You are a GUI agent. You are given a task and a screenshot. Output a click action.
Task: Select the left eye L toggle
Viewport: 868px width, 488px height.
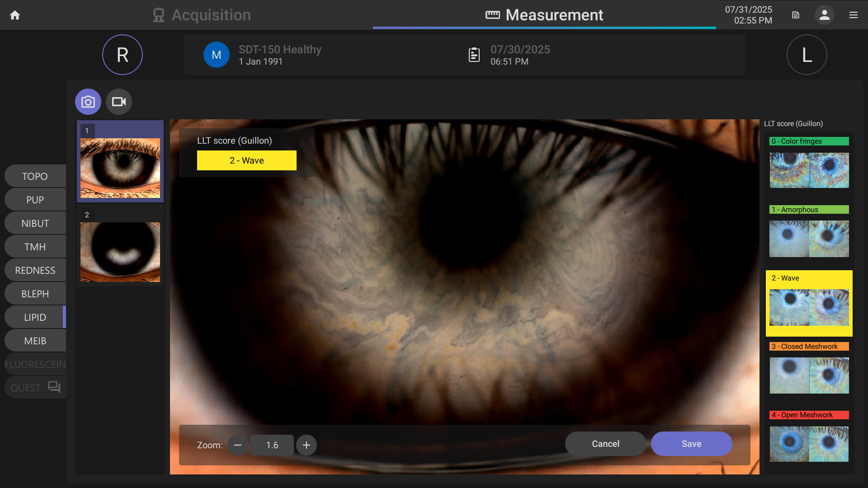807,55
